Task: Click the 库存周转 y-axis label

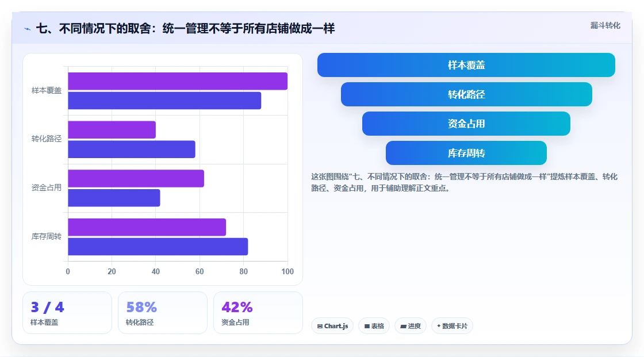Action: [x=47, y=237]
